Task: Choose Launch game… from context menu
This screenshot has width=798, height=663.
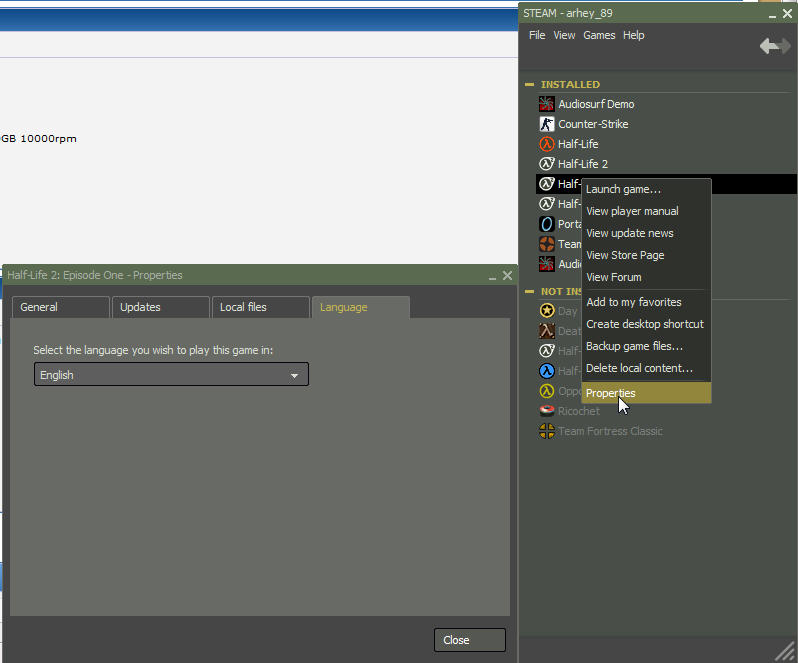Action: coord(646,189)
